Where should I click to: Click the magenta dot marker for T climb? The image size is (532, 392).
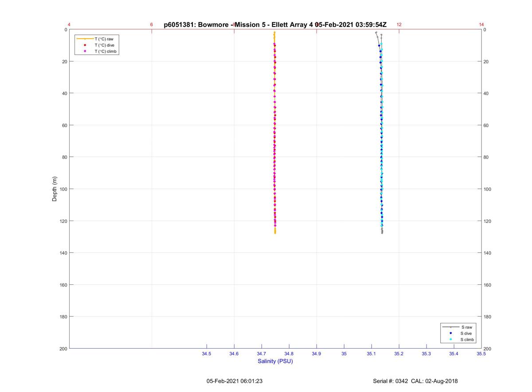click(85, 51)
